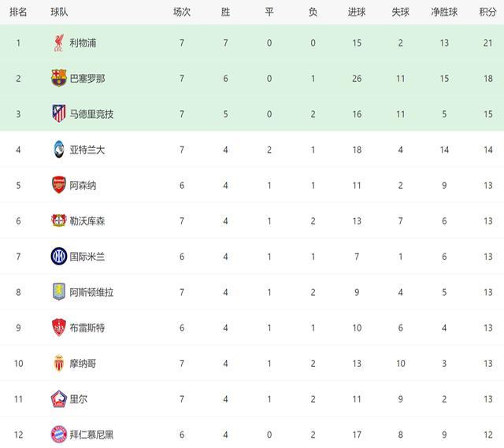The height and width of the screenshot is (448, 504).
Task: Click the Monaco club crest icon
Action: 59,363
